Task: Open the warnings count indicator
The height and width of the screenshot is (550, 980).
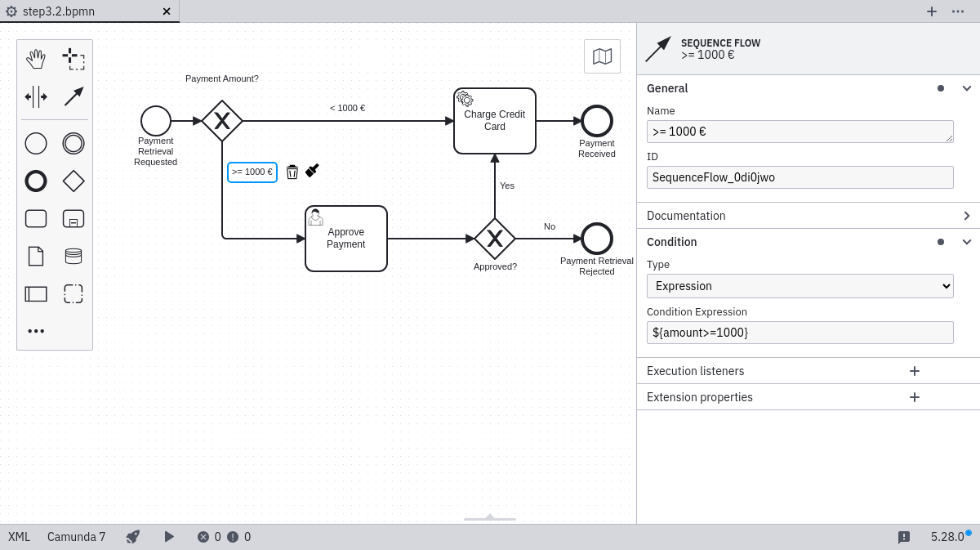Action: pyautogui.click(x=238, y=537)
